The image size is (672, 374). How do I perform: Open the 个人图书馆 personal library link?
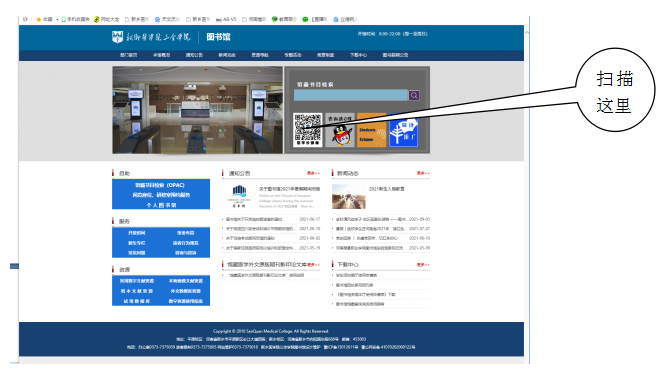click(x=161, y=205)
